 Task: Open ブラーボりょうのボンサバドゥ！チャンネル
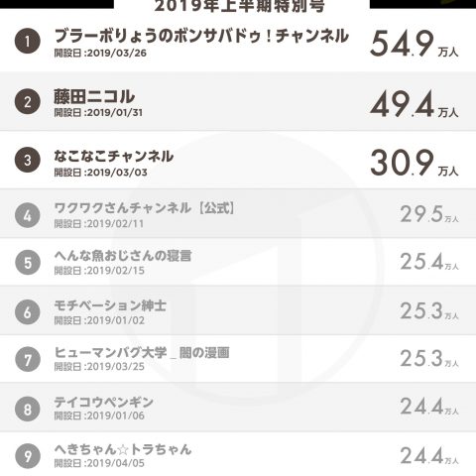coord(201,36)
